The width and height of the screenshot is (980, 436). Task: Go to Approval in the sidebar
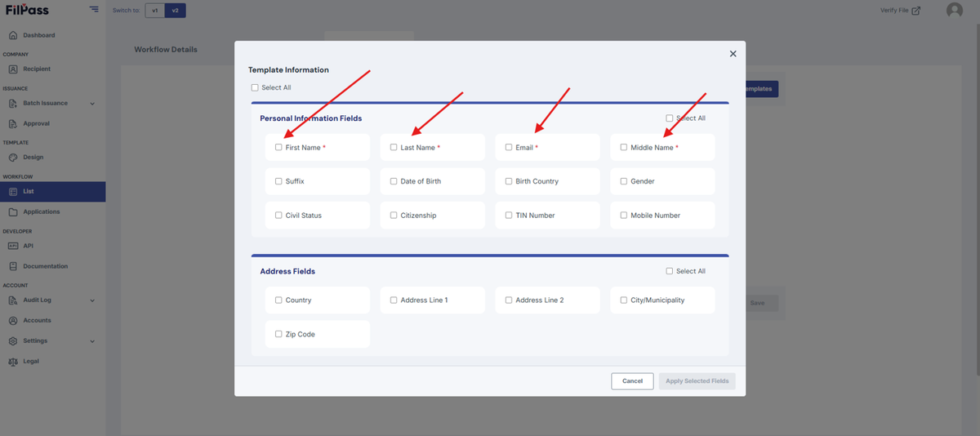[x=36, y=123]
